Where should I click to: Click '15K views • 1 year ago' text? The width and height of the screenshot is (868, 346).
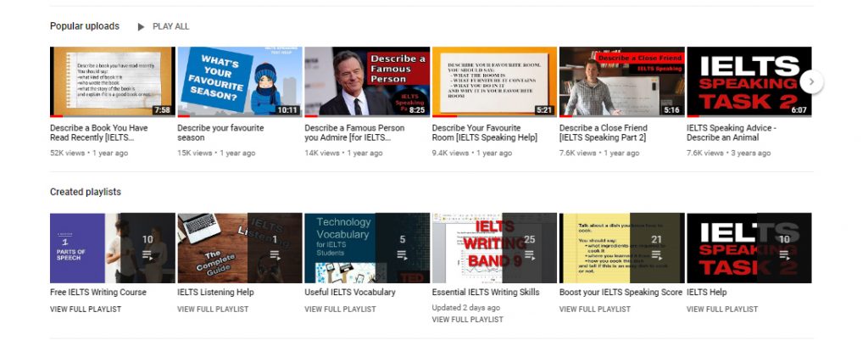pos(216,153)
